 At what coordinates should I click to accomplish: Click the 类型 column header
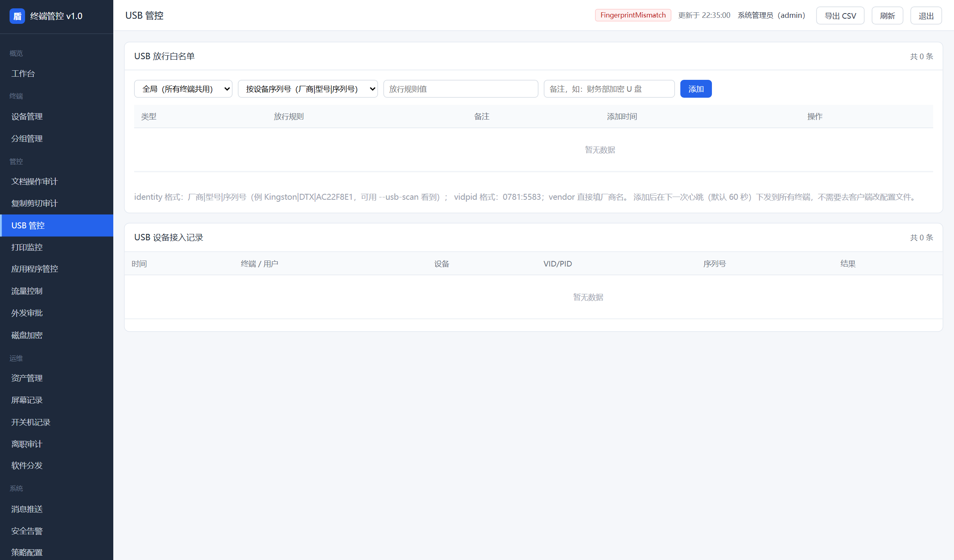click(149, 116)
